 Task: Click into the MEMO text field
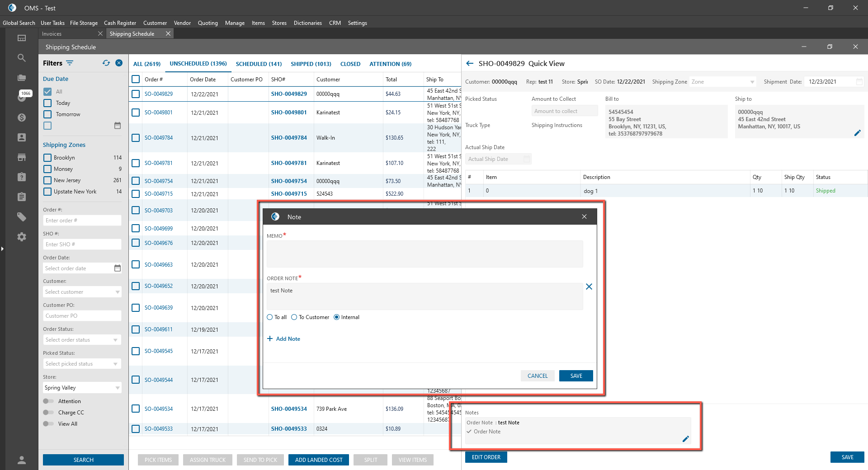click(425, 254)
